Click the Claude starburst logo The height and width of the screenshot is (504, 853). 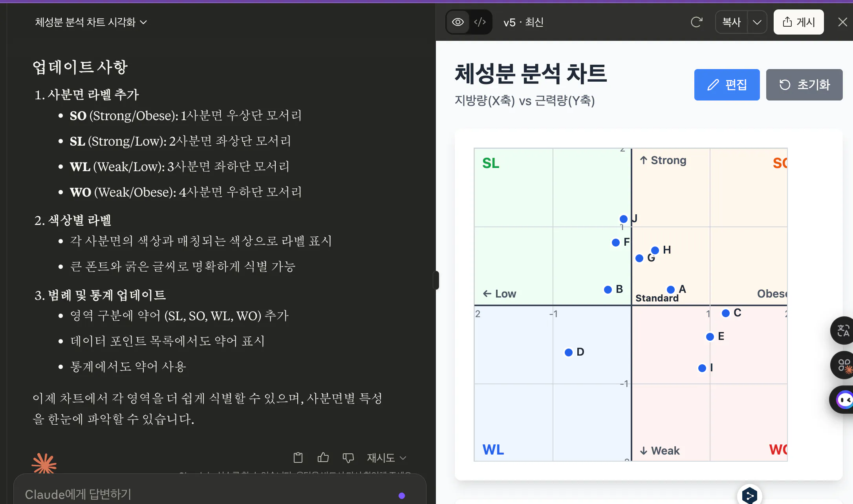[44, 464]
